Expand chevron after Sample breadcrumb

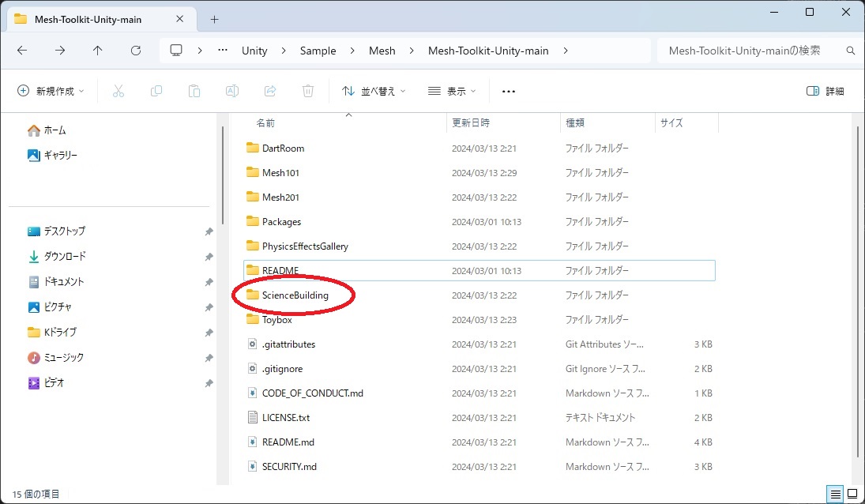[352, 51]
